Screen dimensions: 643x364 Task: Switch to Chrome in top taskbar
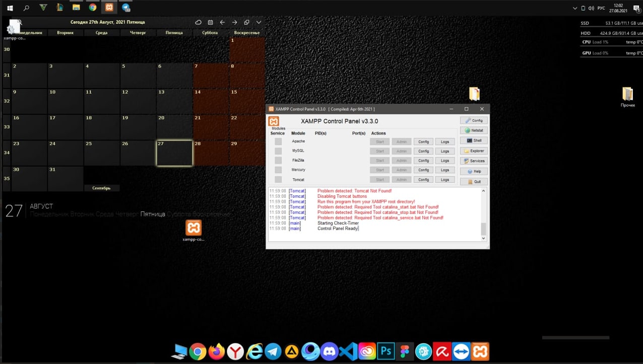pos(93,8)
